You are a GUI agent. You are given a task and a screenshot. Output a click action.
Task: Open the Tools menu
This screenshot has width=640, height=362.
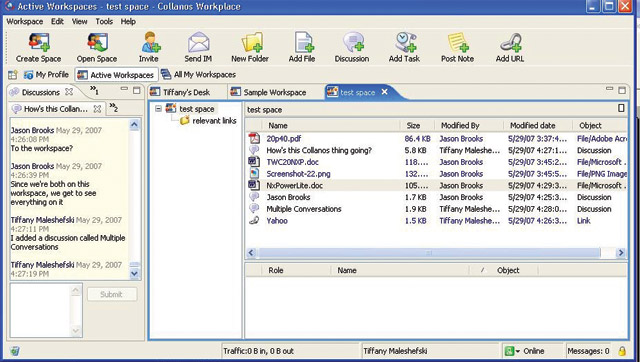(104, 22)
